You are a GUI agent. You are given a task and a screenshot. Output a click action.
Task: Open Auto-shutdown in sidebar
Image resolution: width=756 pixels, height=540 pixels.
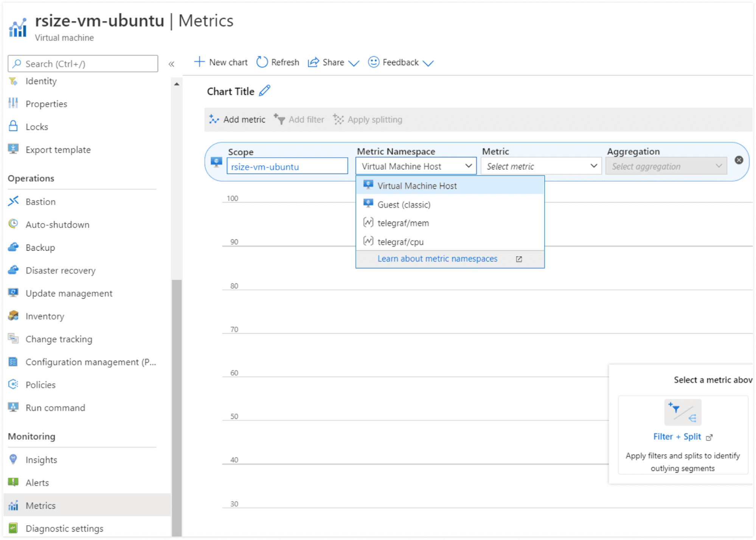[x=57, y=225]
